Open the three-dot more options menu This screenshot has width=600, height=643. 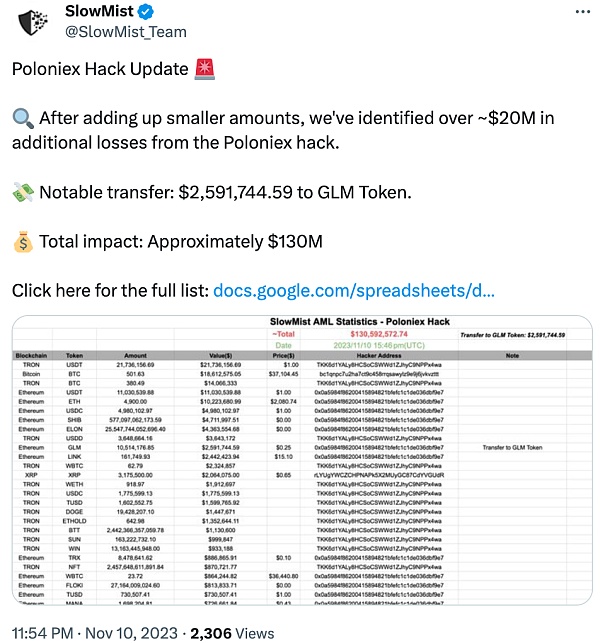[582, 12]
